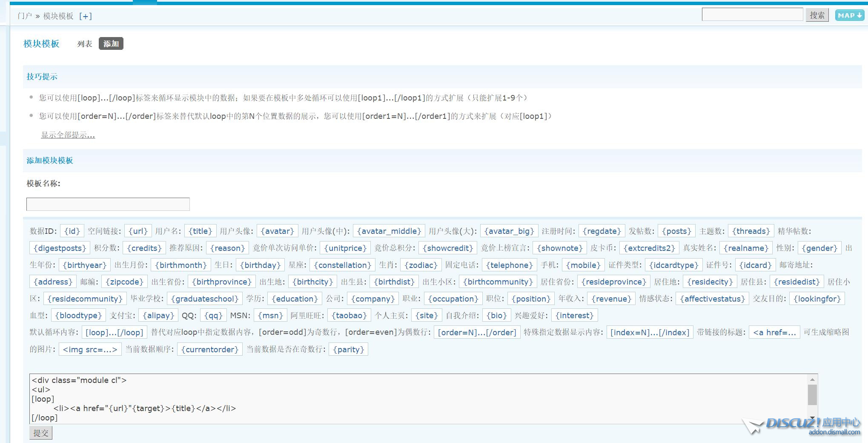The width and height of the screenshot is (868, 443).
Task: Insert the {telephone} tag
Action: coord(510,265)
